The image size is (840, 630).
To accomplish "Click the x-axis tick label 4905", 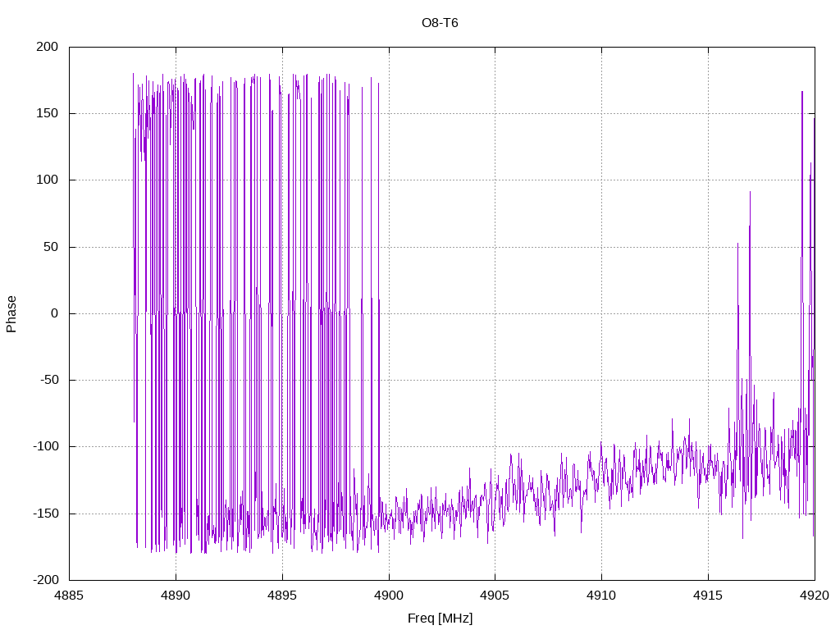I will (495, 596).
